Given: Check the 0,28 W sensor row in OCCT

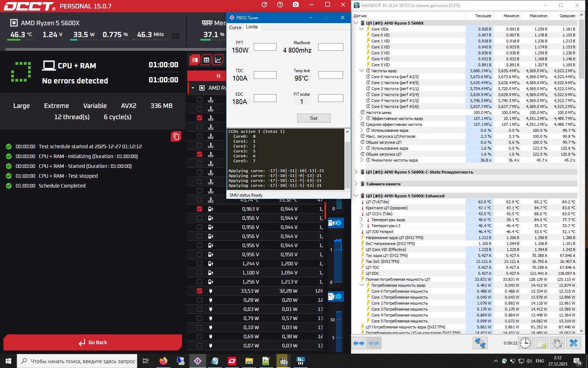Looking at the screenshot, I should pos(199,300).
